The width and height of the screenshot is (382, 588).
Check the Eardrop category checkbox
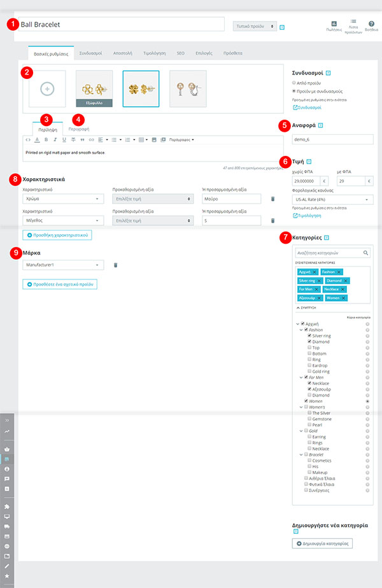309,365
